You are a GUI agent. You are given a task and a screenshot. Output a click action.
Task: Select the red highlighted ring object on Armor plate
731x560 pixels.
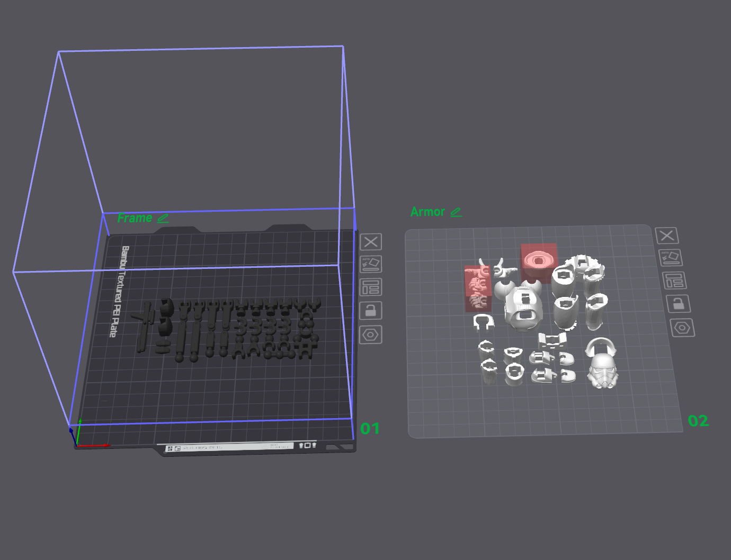tap(539, 261)
